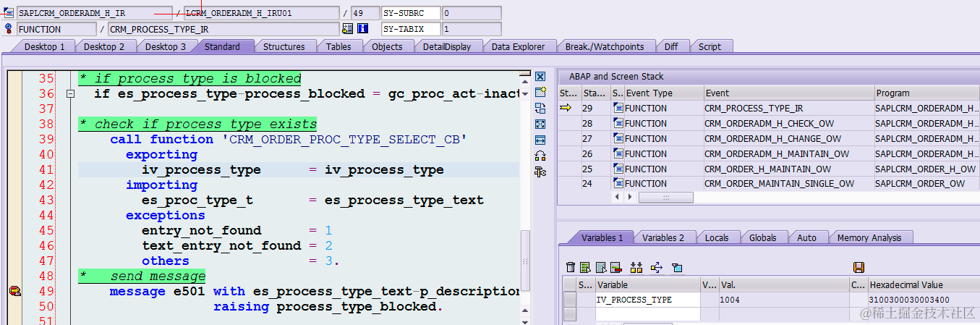Image resolution: width=980 pixels, height=325 pixels.
Task: Click the program source icon beside SAPLCRM_ORDERADM_H_IR
Action: click(9, 13)
